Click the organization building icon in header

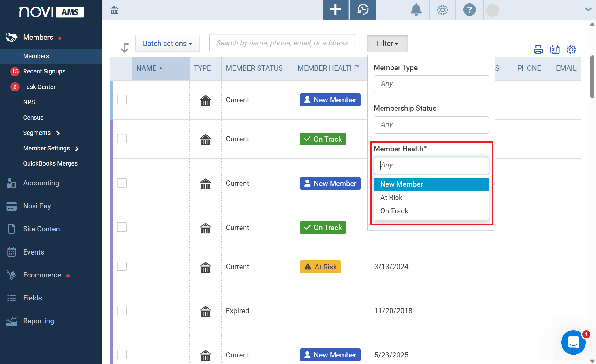(114, 10)
